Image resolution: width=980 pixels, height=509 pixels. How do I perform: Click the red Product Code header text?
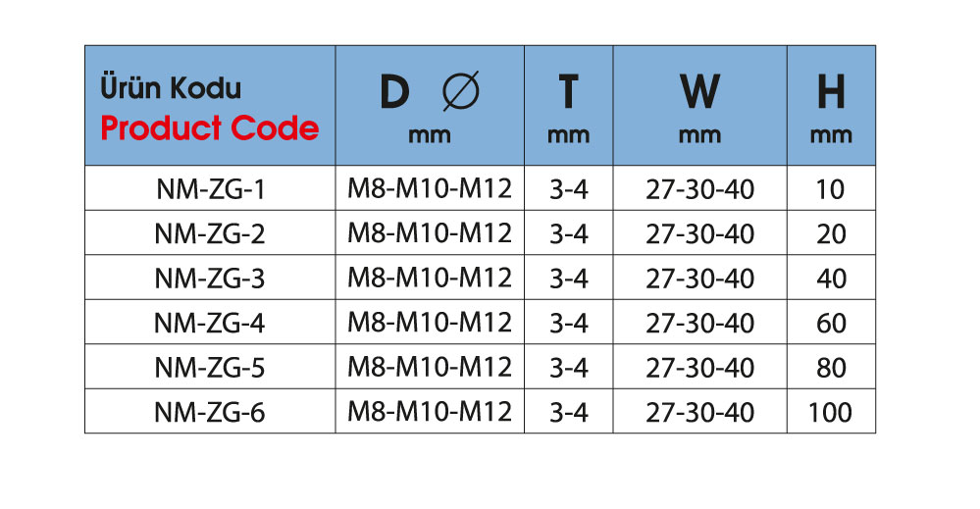(209, 128)
